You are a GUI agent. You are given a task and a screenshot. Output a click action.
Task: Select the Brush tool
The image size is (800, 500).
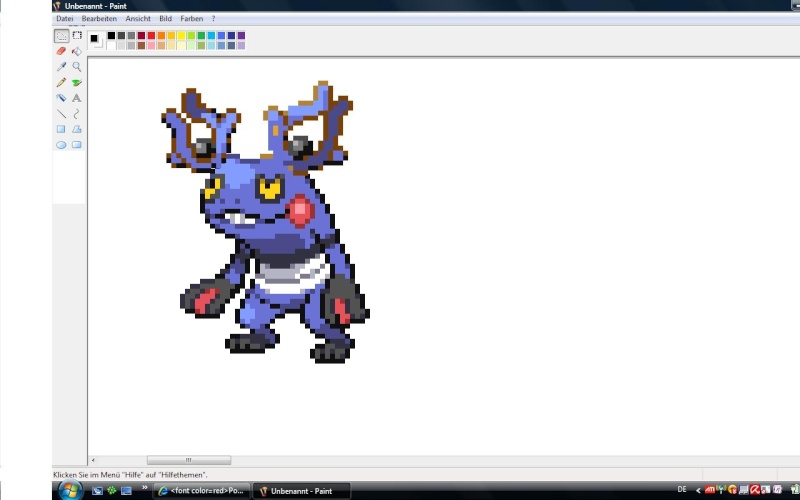(77, 82)
